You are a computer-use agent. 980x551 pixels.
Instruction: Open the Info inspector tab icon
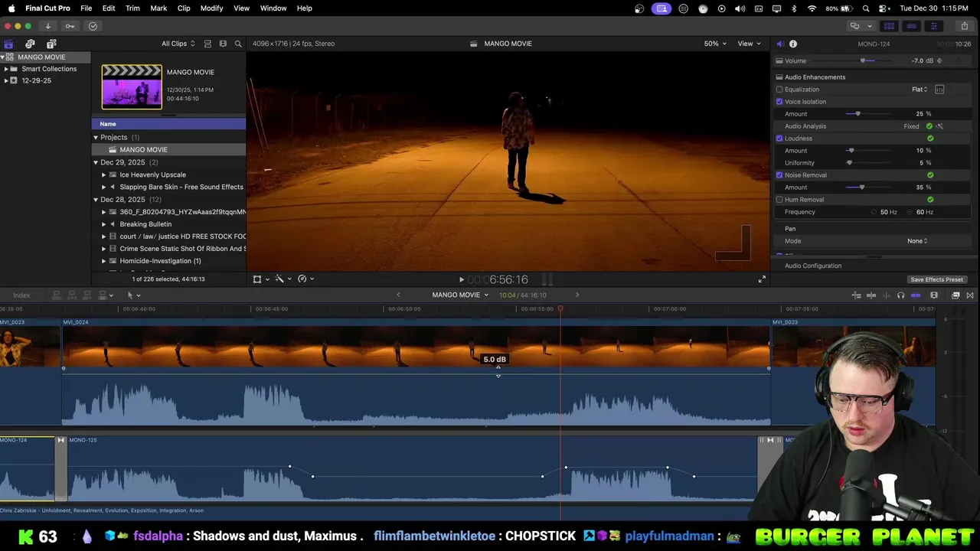coord(793,44)
